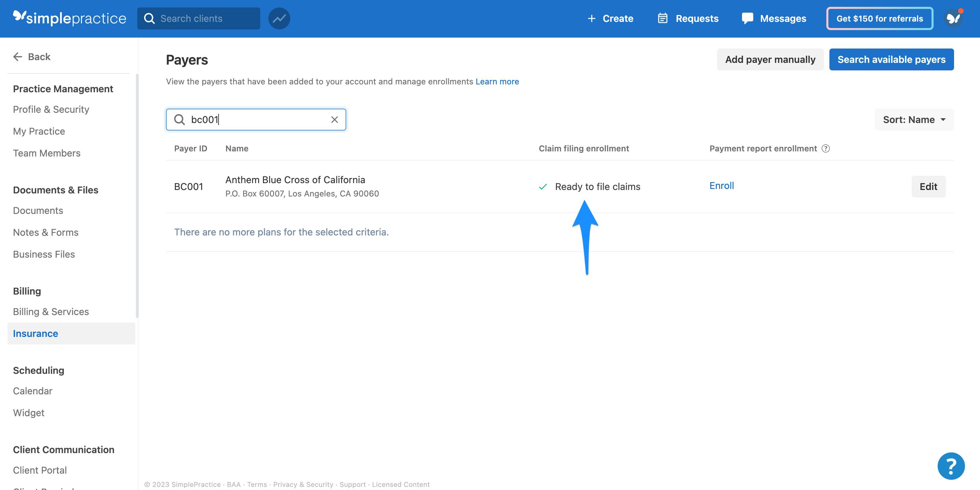The image size is (980, 490).
Task: Click the magnifier in Search clients
Action: point(150,18)
